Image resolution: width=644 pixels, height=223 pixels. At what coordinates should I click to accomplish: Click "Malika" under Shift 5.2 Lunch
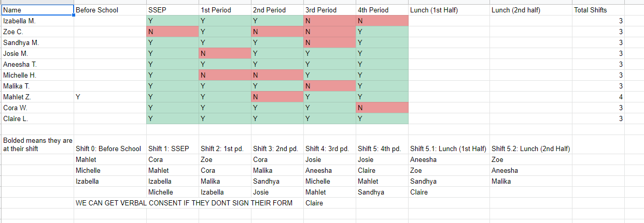pos(501,181)
